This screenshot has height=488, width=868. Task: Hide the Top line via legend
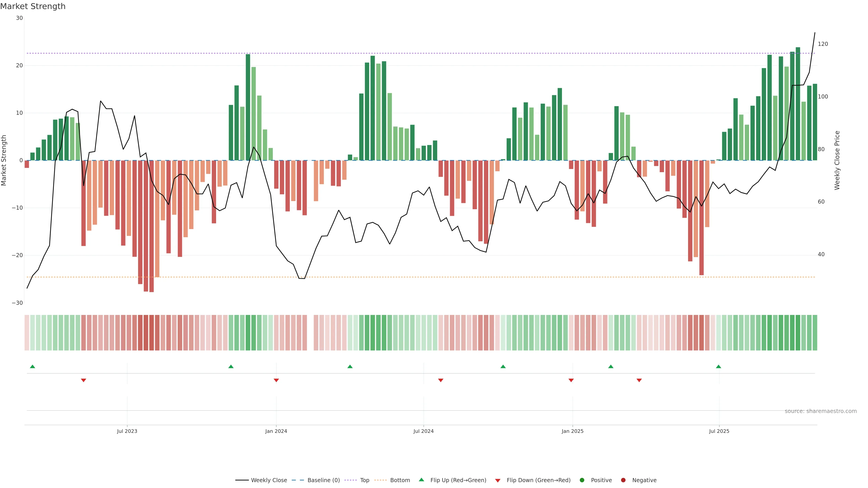pyautogui.click(x=365, y=480)
